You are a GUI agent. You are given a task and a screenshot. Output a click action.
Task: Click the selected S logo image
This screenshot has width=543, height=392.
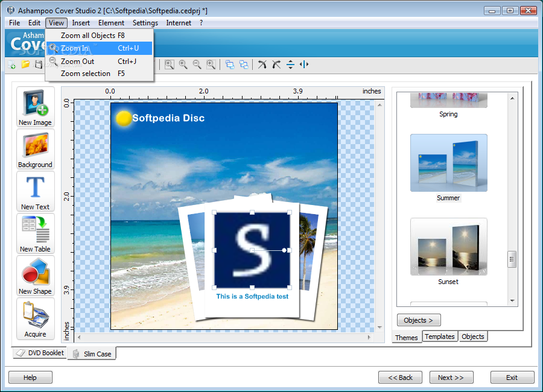(x=252, y=250)
